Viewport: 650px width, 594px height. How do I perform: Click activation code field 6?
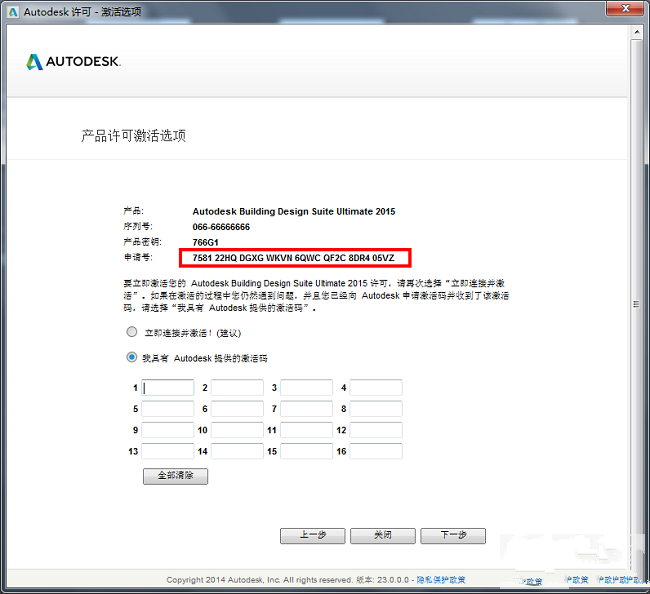[237, 409]
